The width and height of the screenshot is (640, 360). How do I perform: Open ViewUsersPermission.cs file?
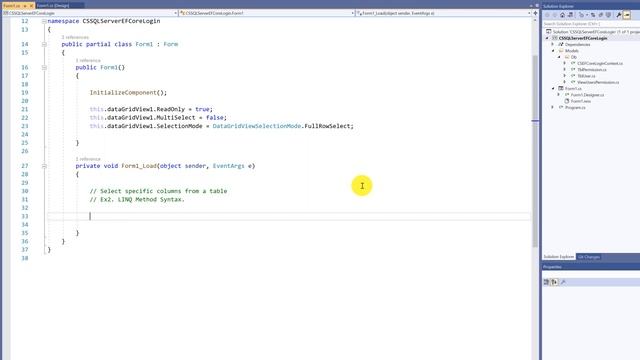click(598, 82)
